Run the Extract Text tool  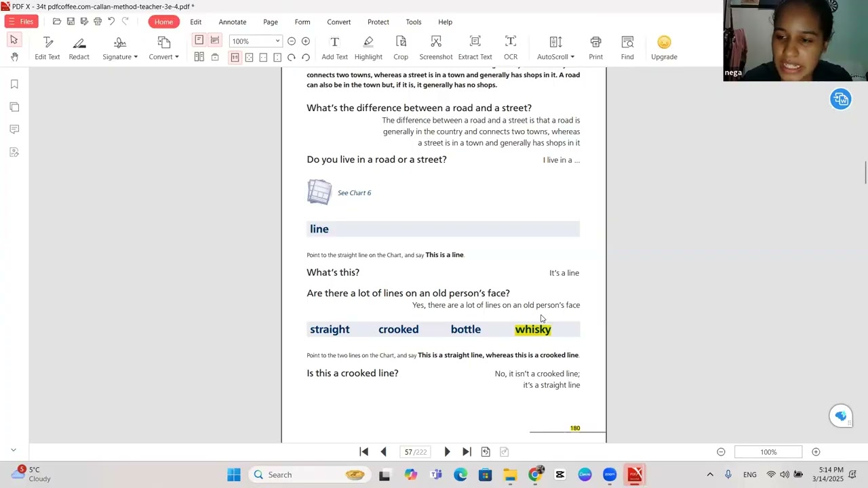(x=475, y=49)
